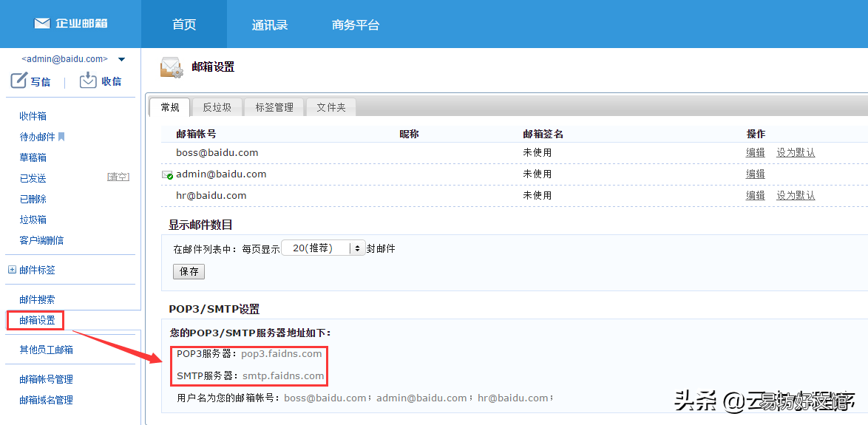Open the 垃圾箱 folder
This screenshot has width=868, height=425.
point(33,220)
